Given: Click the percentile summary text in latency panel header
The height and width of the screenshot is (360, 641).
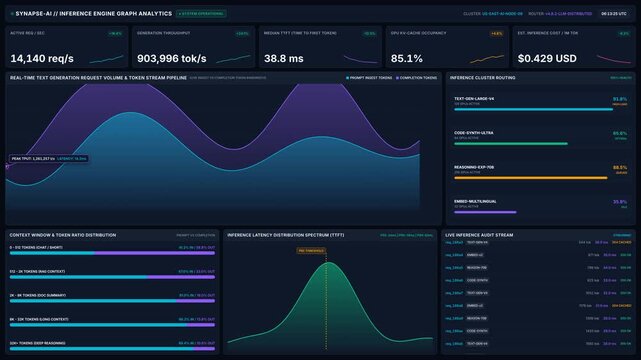Looking at the screenshot, I should point(406,235).
